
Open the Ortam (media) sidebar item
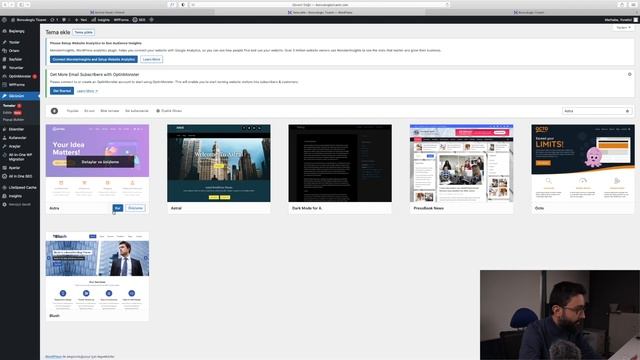14,51
